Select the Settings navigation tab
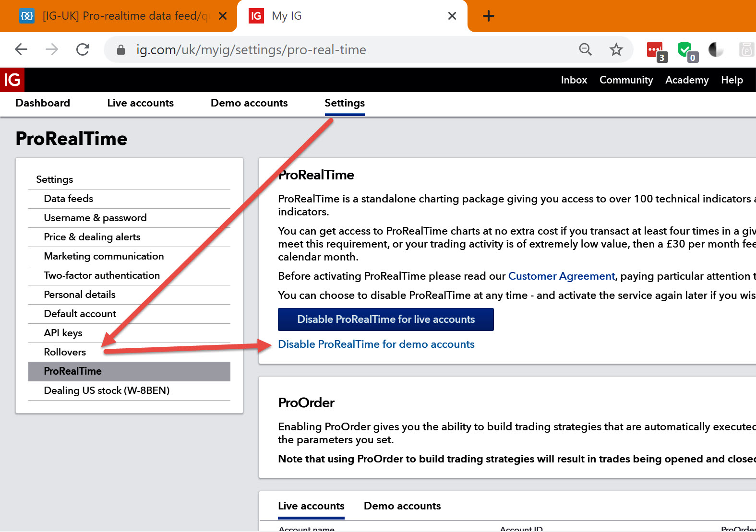This screenshot has width=756, height=532. click(345, 103)
